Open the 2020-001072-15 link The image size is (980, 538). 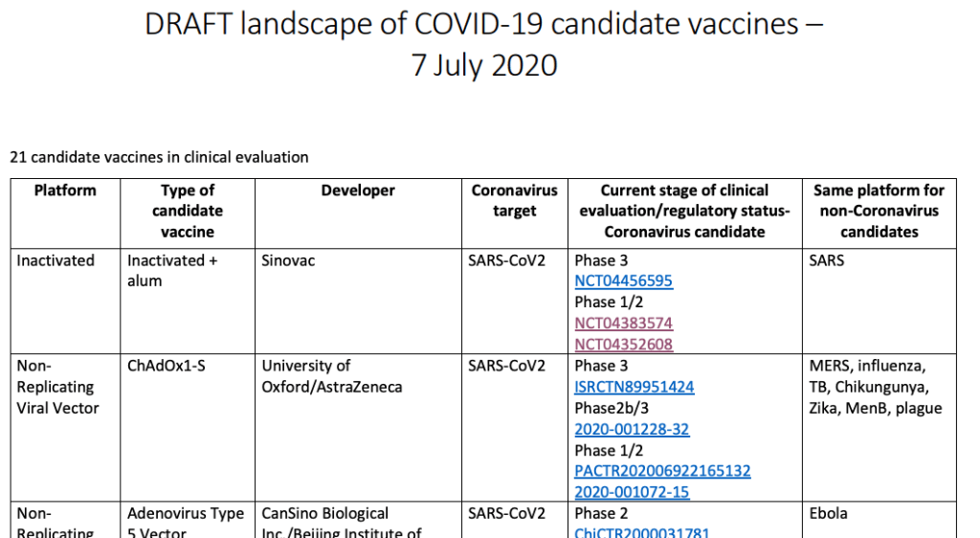coord(632,492)
